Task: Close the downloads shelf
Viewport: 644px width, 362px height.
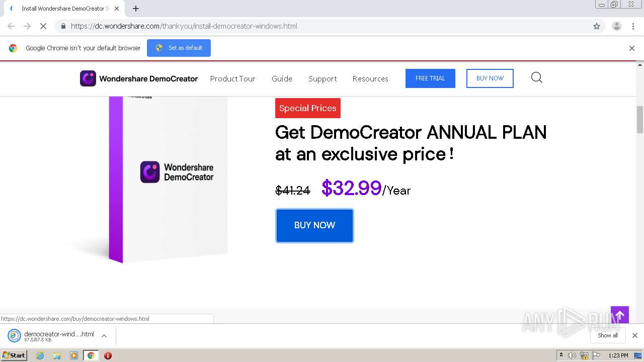Action: [635, 335]
